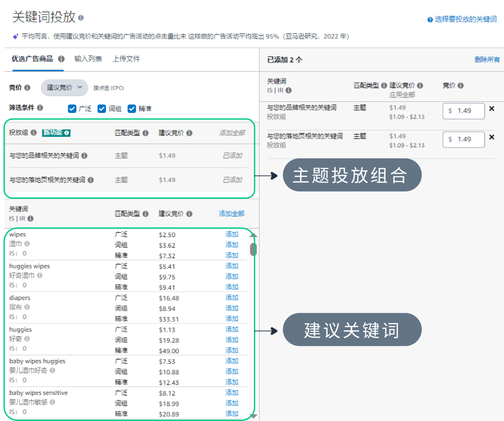Click the help icon beside 选择要投放的关键词
Viewport: 504px width, 421px height.
tap(430, 20)
